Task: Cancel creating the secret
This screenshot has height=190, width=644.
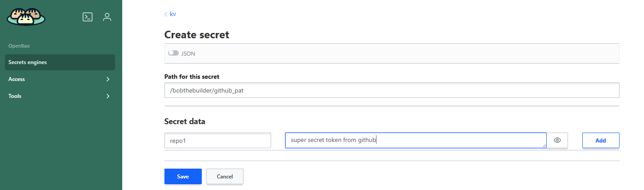Action: pos(224,177)
